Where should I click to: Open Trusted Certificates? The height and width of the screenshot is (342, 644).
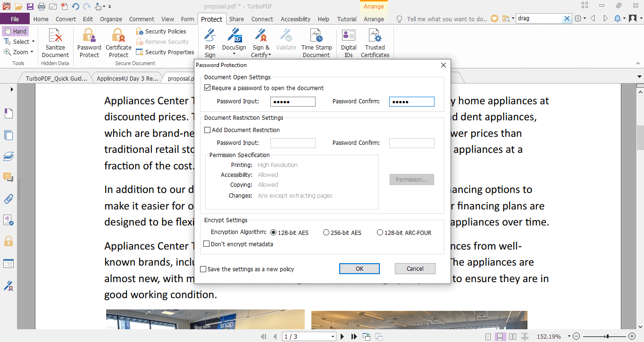(x=375, y=42)
